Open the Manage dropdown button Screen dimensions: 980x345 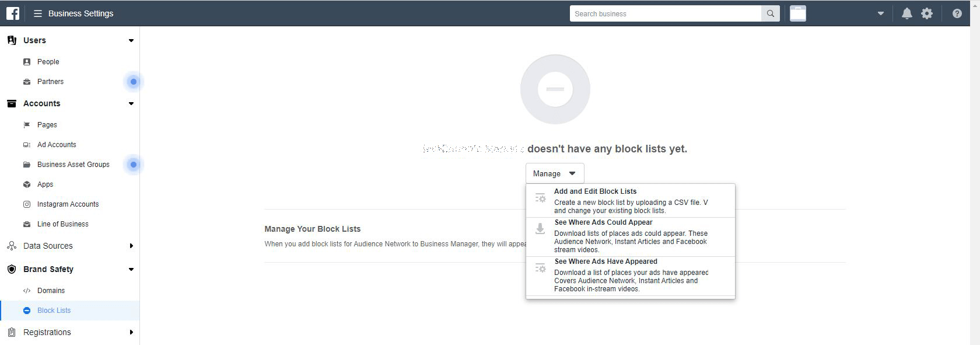click(554, 173)
